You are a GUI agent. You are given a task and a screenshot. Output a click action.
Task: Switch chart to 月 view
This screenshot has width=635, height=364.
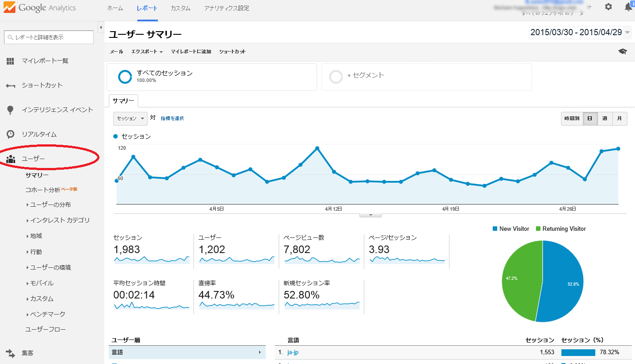619,119
